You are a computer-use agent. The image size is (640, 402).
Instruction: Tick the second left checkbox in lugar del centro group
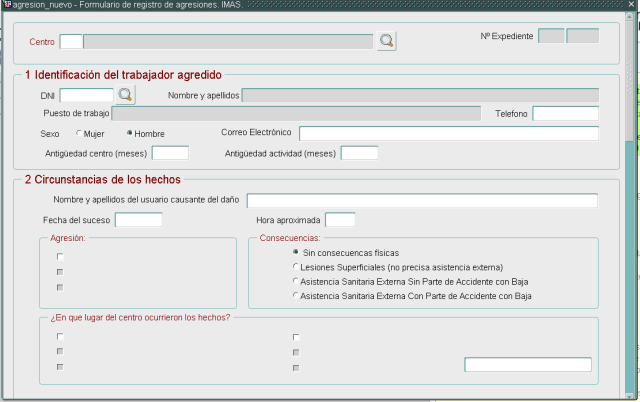pyautogui.click(x=60, y=351)
